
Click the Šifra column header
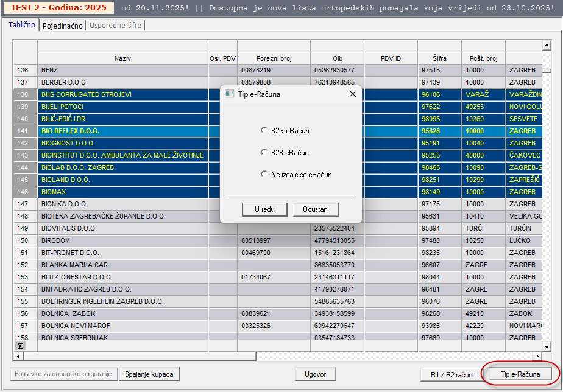coord(439,58)
